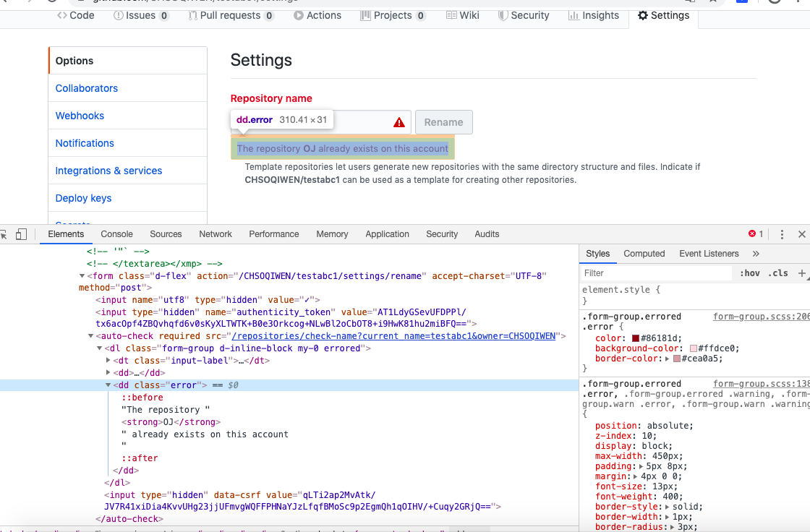Click the red error count indicator

[756, 234]
